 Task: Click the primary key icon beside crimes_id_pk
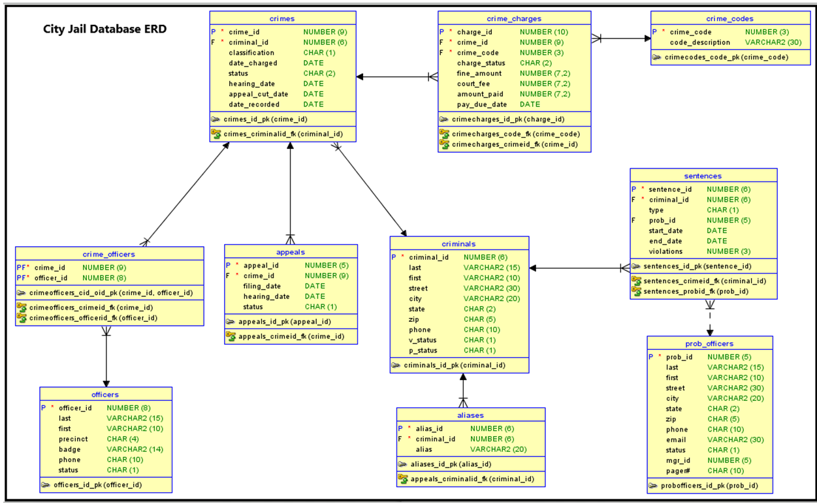pos(216,119)
